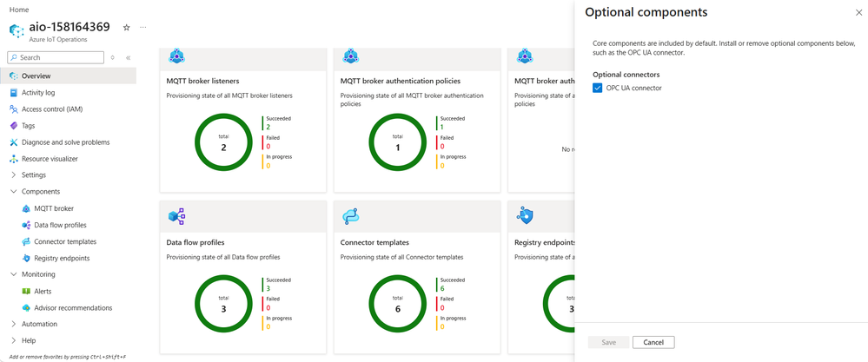
Task: Open Resource visualizer
Action: [50, 159]
